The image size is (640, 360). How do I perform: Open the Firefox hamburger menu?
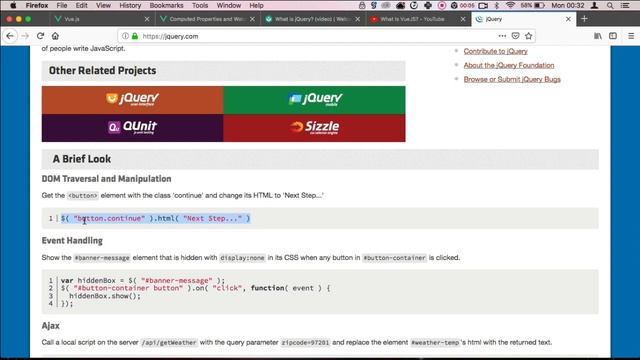pyautogui.click(x=631, y=36)
